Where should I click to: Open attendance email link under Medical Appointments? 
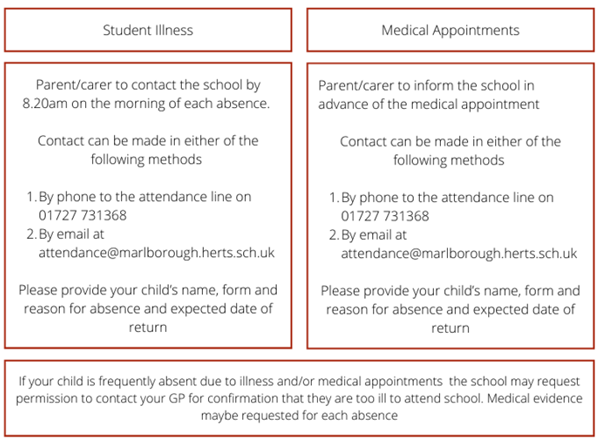[x=459, y=254]
